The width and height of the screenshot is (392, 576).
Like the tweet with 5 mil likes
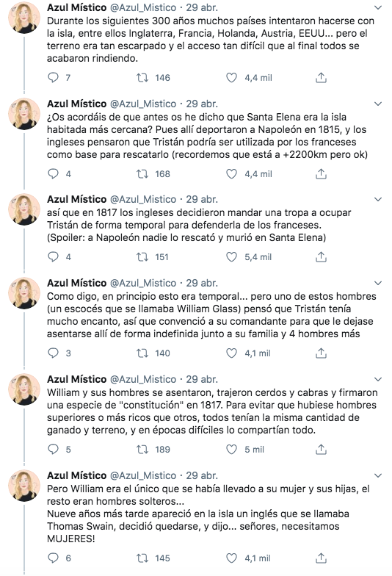click(231, 450)
